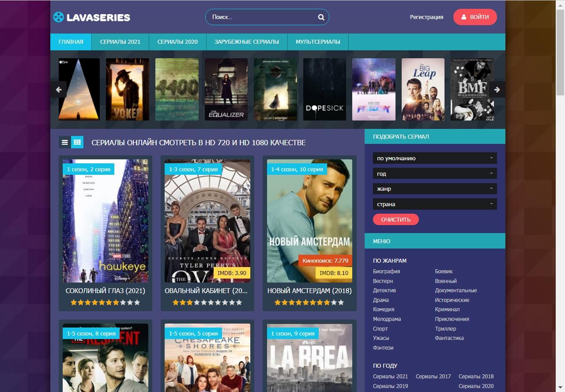The image size is (565, 392).
Task: Select the Боевик genre link
Action: pos(444,271)
